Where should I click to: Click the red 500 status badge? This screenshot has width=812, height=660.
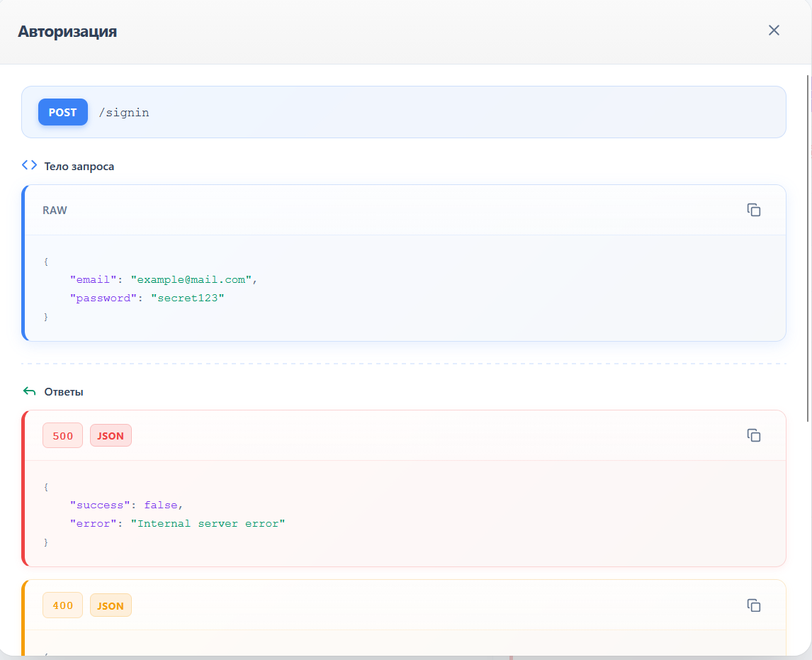coord(63,436)
